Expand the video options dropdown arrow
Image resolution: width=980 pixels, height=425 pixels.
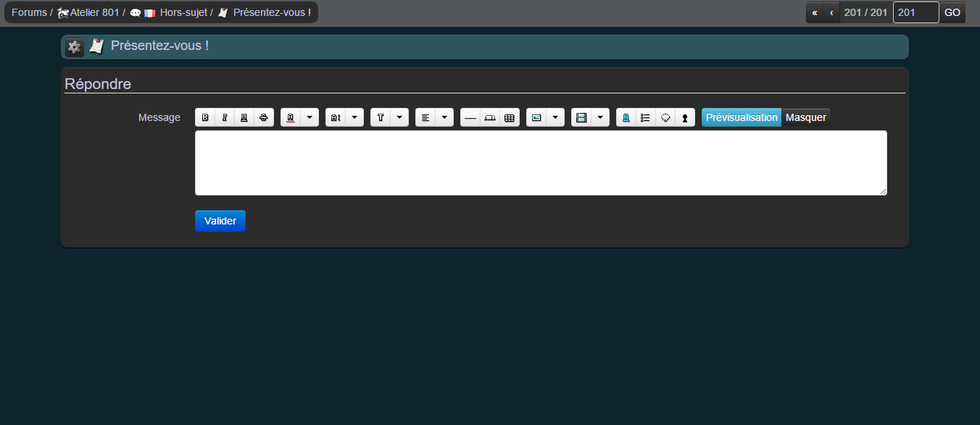pos(600,117)
